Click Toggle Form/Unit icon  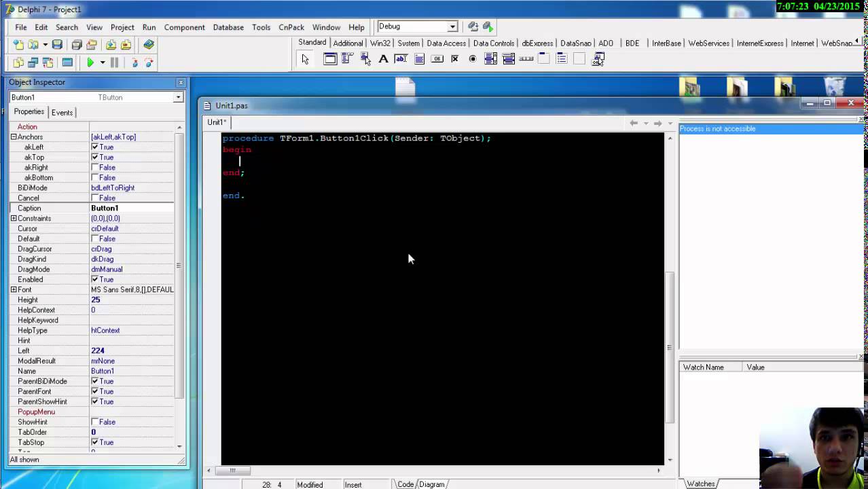pyautogui.click(x=48, y=62)
